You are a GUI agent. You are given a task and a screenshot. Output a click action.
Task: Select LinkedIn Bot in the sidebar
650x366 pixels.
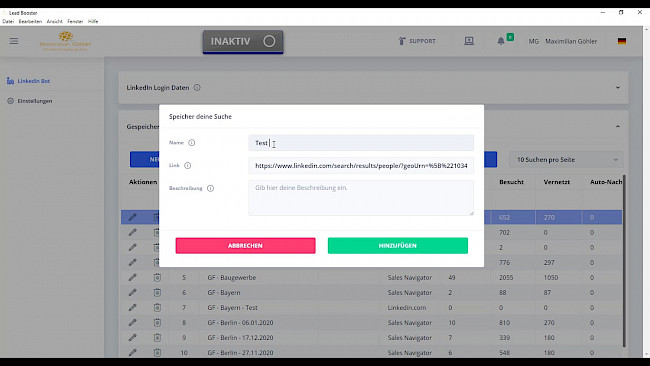pos(33,81)
